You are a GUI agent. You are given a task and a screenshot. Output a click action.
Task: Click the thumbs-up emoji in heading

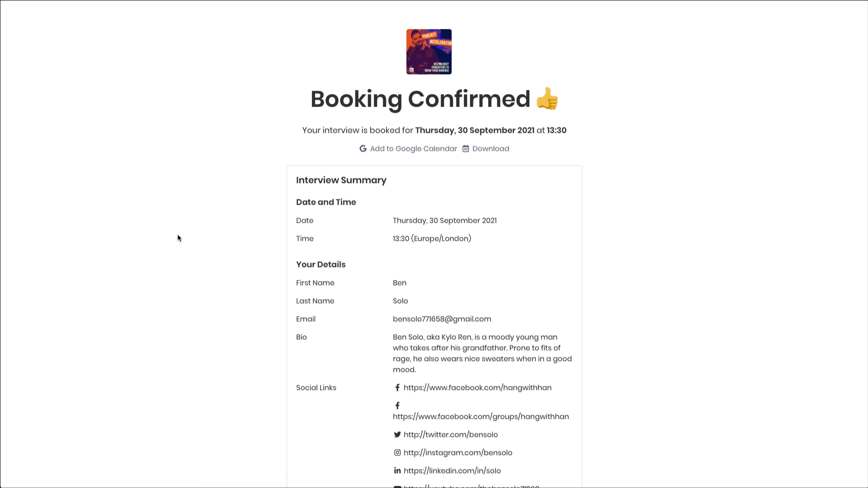[547, 99]
